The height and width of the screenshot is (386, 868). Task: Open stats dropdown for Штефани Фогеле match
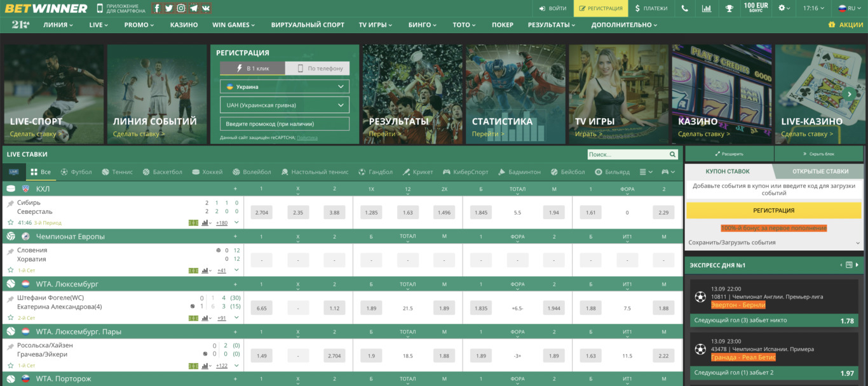[x=206, y=318]
